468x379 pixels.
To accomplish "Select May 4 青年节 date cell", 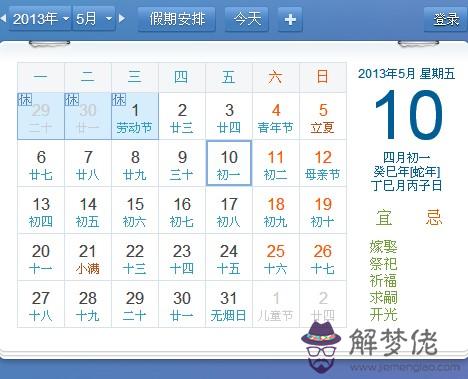I will (276, 116).
